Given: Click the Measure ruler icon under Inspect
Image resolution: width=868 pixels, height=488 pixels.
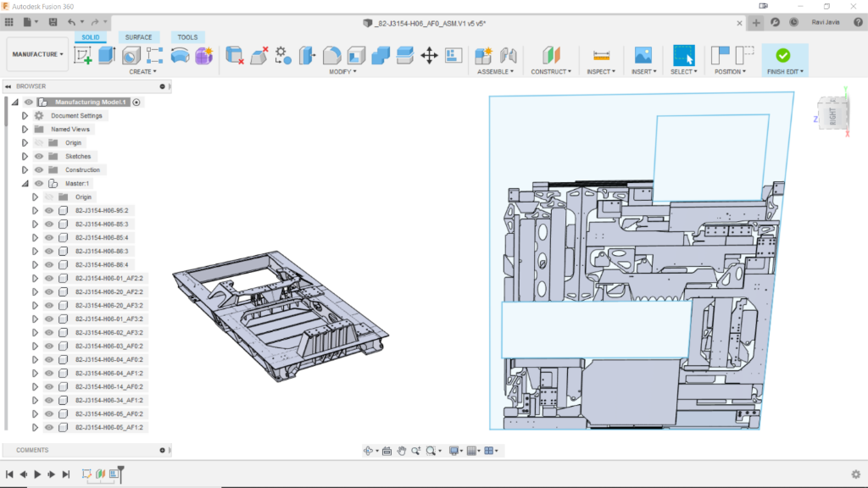Looking at the screenshot, I should (x=602, y=55).
